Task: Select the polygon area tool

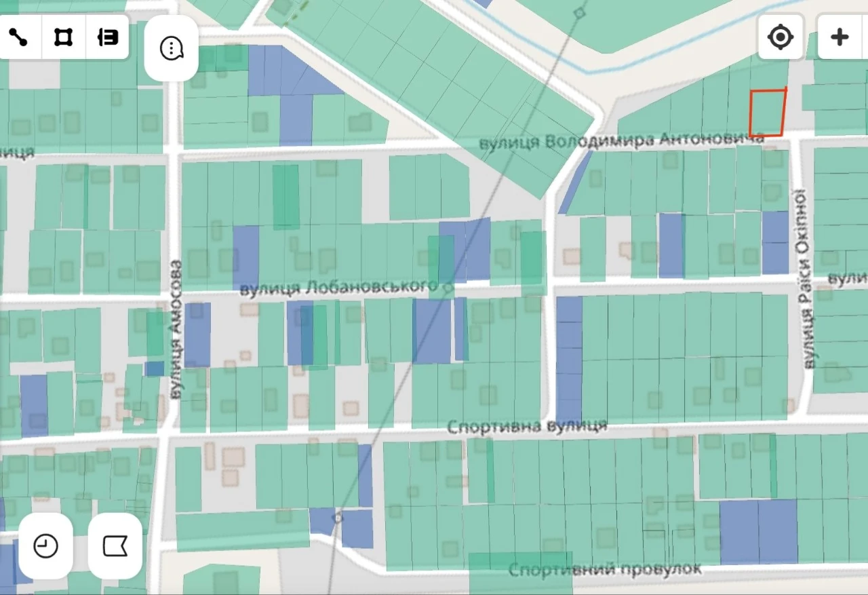Action: click(63, 37)
